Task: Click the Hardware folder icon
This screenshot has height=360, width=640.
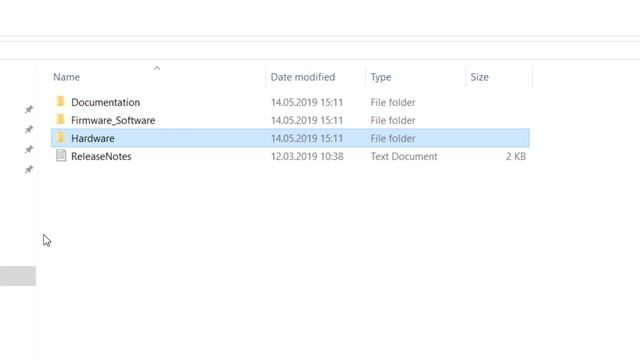Action: [61, 137]
